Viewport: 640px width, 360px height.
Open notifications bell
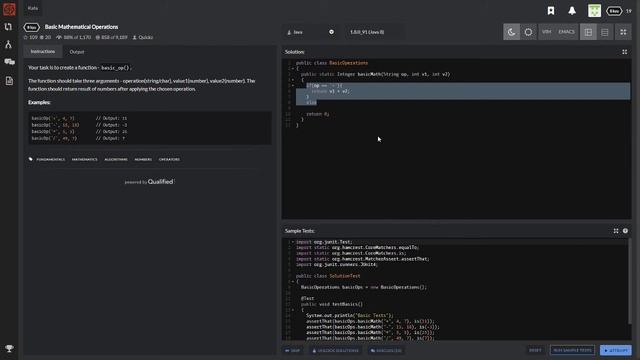tap(572, 11)
